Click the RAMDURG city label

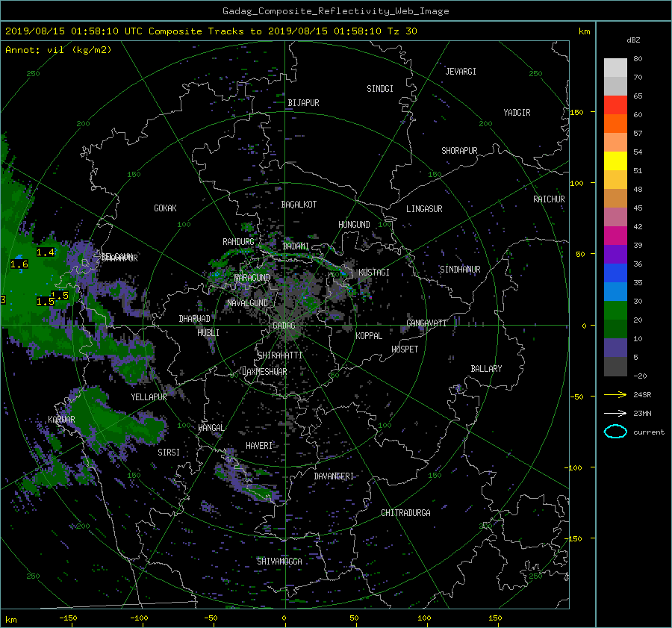click(238, 242)
